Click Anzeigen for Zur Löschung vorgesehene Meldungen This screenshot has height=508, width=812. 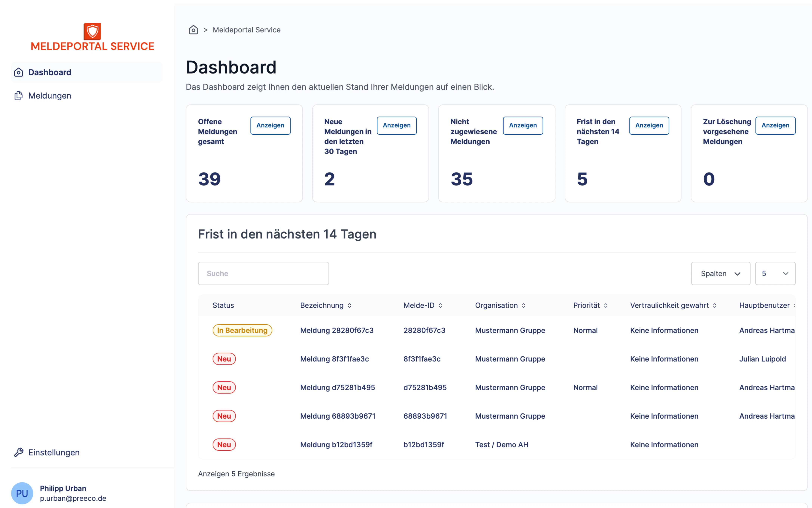pos(775,125)
